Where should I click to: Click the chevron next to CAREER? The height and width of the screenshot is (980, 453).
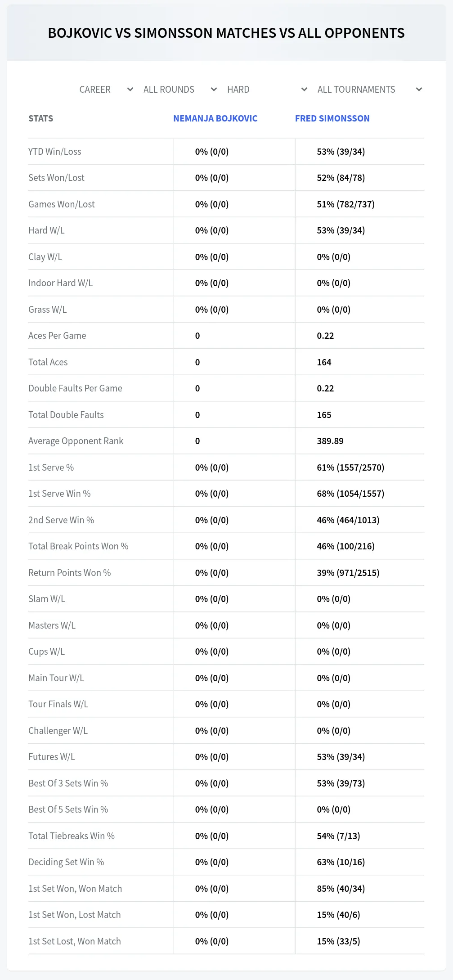click(x=130, y=90)
